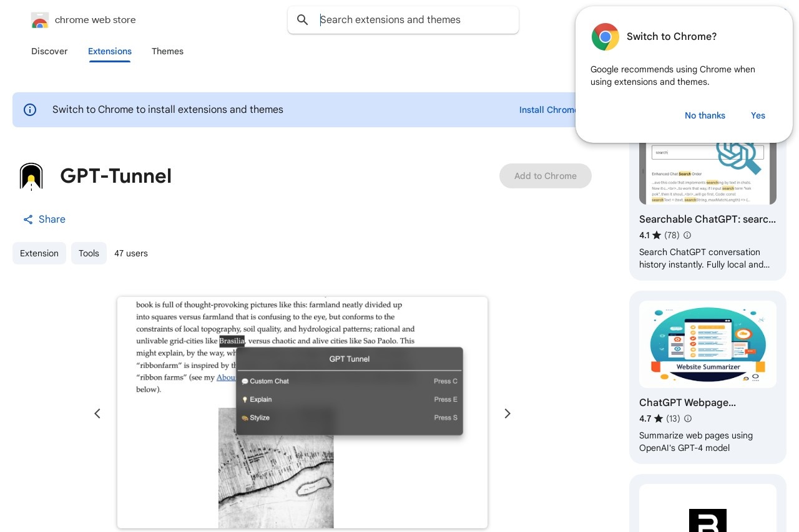Click the Chrome Web Store logo
This screenshot has width=799, height=532.
click(40, 20)
